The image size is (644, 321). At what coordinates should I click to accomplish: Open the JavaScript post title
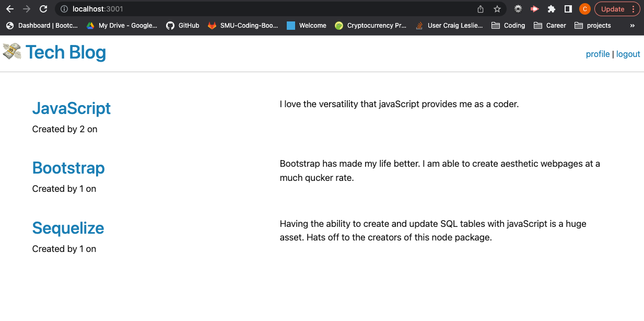(x=72, y=108)
